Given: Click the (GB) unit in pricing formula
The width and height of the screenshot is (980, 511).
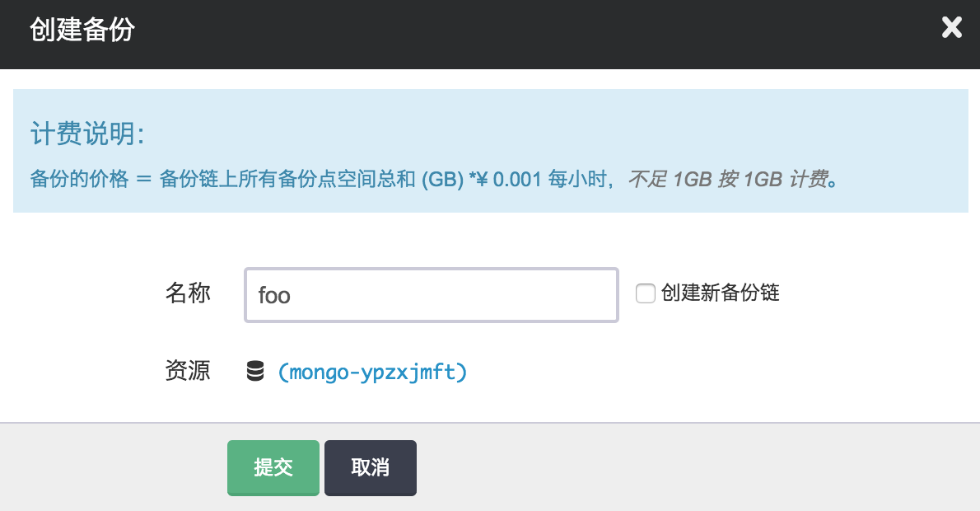Looking at the screenshot, I should [443, 180].
